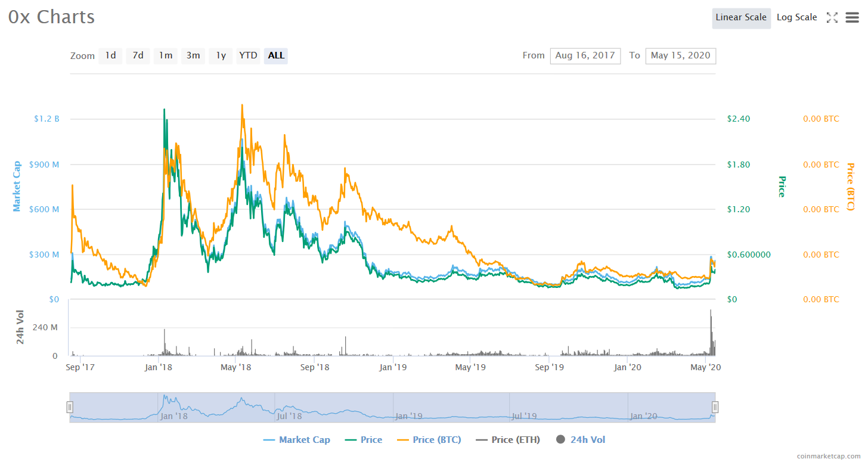The height and width of the screenshot is (462, 868).
Task: Toggle fullscreen chart view icon
Action: click(x=832, y=17)
